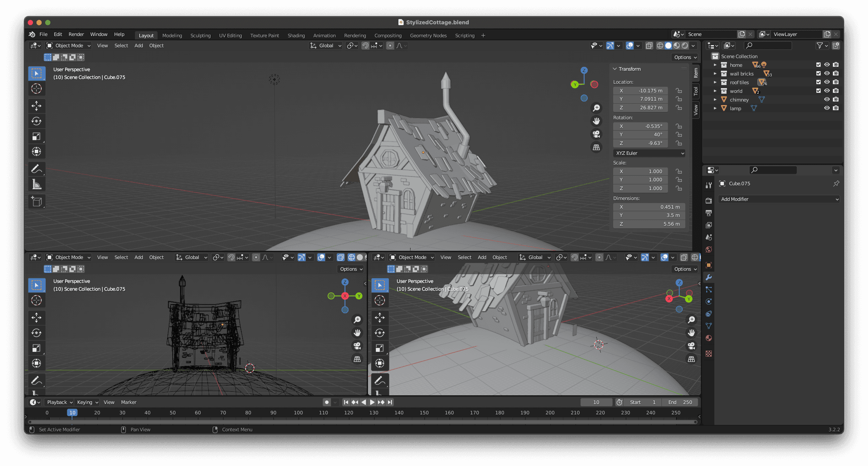Screen dimensions: 868x466
Task: Switch to the Geometry Nodes workspace tab
Action: (428, 35)
